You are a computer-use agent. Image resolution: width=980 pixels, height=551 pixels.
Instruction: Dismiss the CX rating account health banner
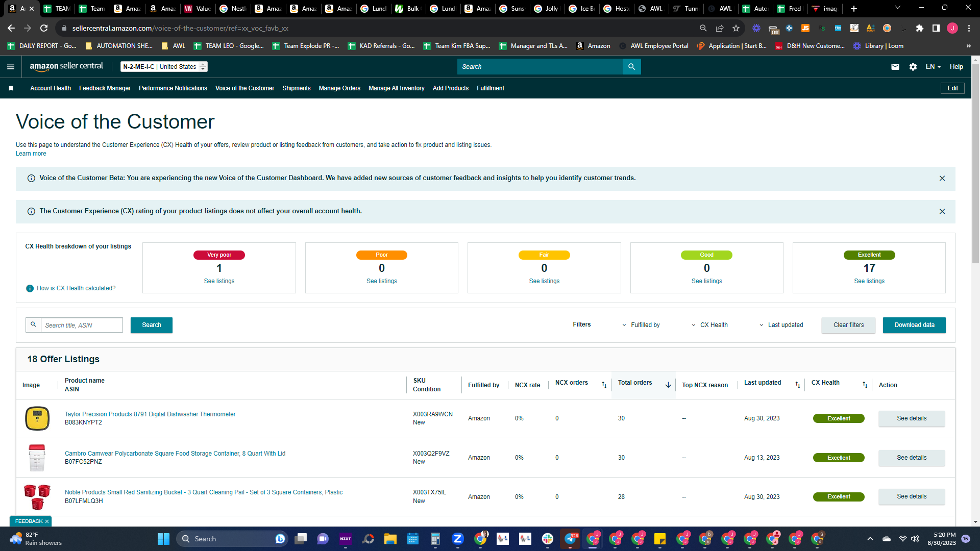click(x=942, y=211)
